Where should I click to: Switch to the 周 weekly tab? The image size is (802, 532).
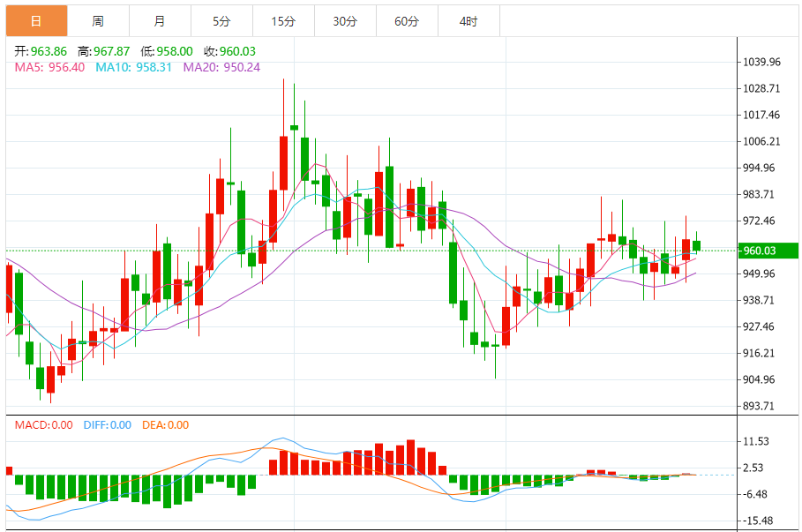point(98,21)
